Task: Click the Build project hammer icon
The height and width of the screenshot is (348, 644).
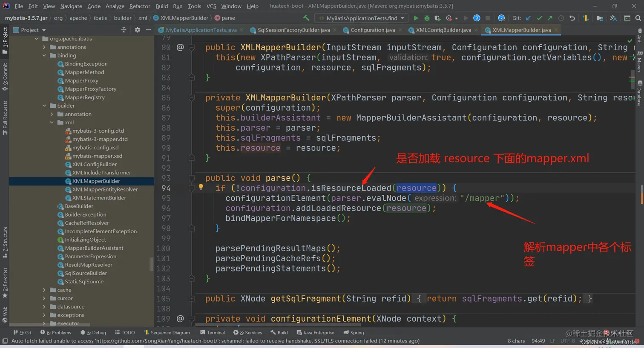Action: (x=306, y=18)
